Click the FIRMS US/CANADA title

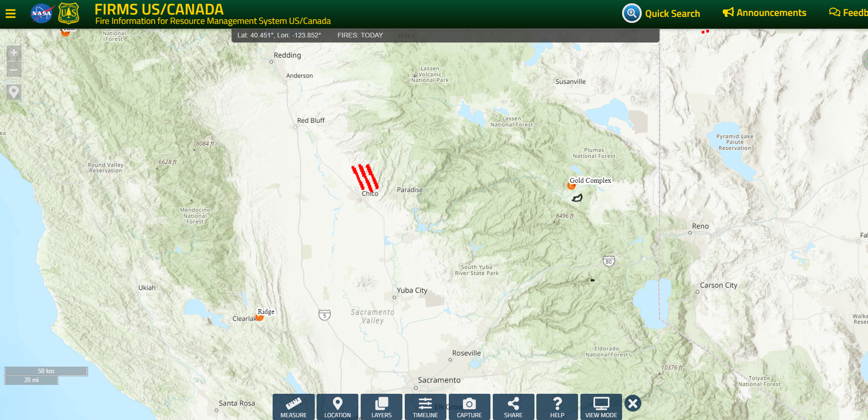click(159, 9)
